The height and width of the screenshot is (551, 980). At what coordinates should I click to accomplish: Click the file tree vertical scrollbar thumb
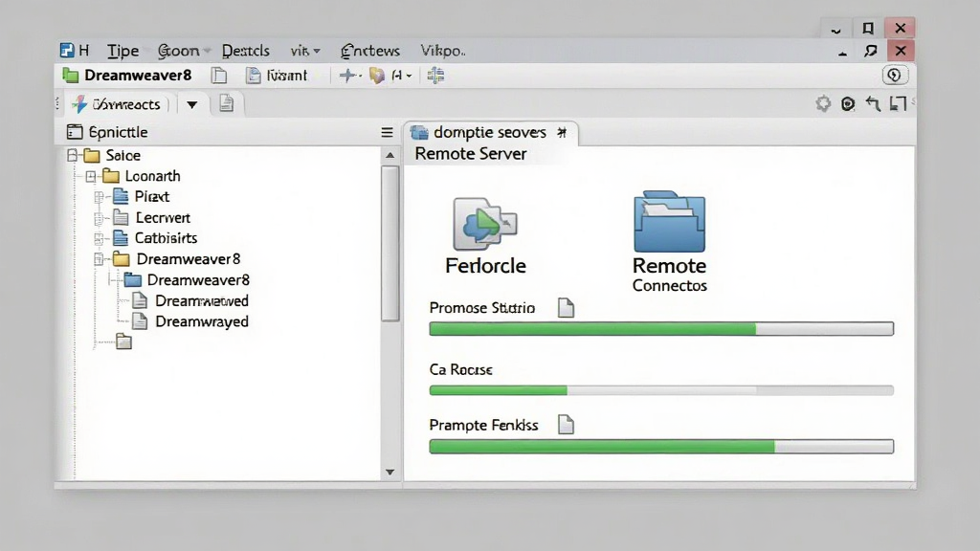[390, 244]
